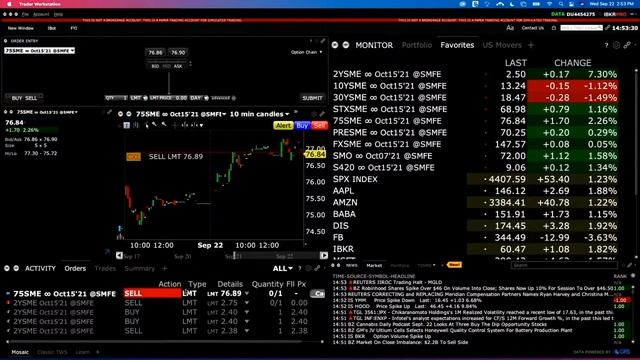Click the Monitor panel help question mark
This screenshot has width=640, height=360.
tap(606, 45)
